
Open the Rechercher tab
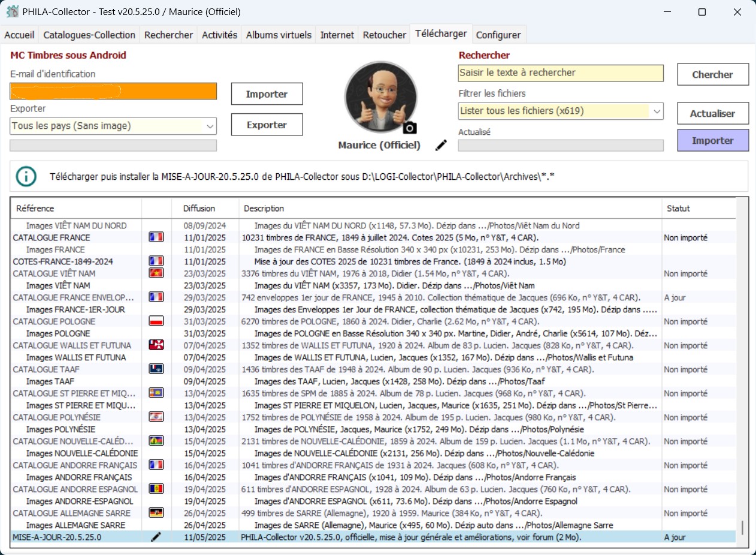pos(169,35)
